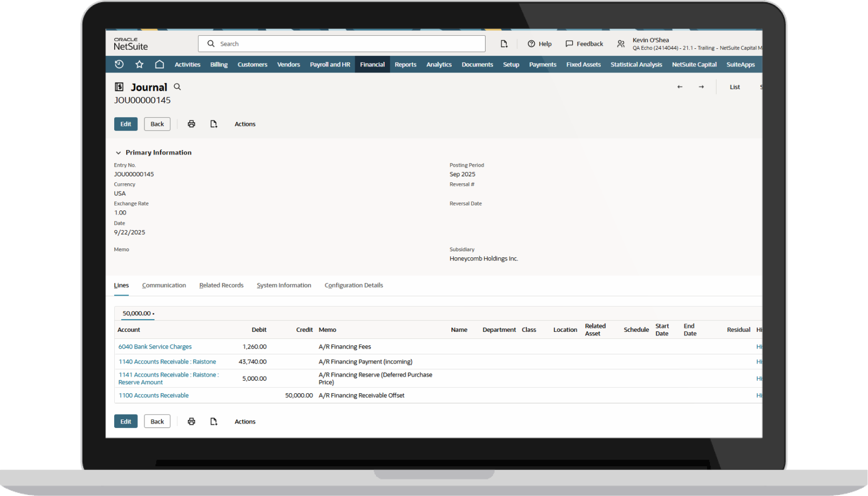Switch to the System Information tab
868x496 pixels.
click(x=284, y=285)
